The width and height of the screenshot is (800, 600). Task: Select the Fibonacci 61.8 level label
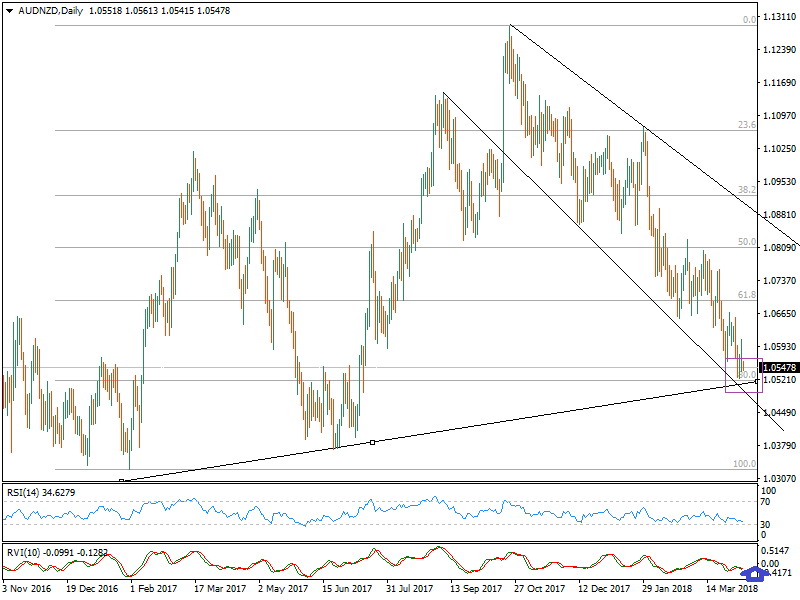tap(747, 295)
